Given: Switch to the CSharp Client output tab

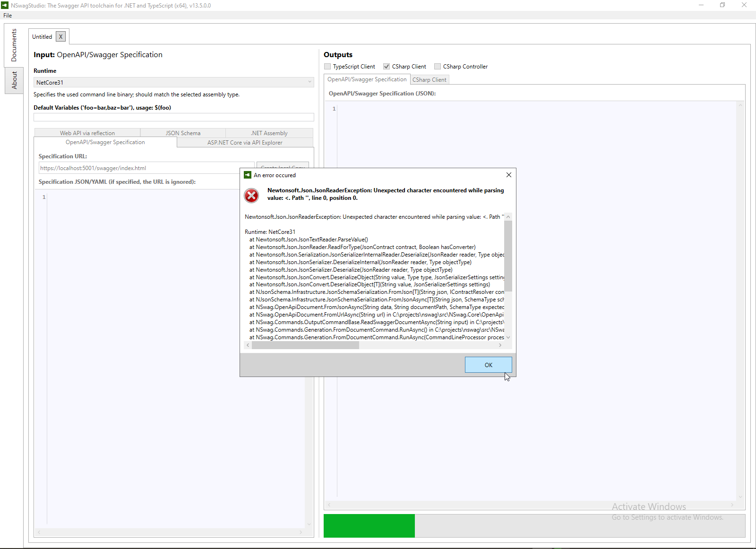Looking at the screenshot, I should pos(430,80).
